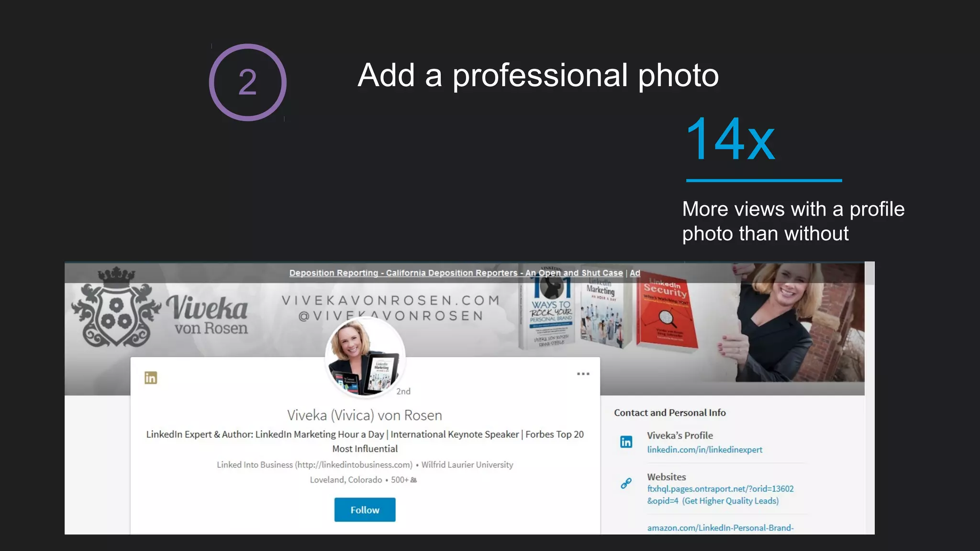Click the blue LinkedIn icon beside Viveka's Profile
This screenshot has width=980, height=551.
[626, 441]
